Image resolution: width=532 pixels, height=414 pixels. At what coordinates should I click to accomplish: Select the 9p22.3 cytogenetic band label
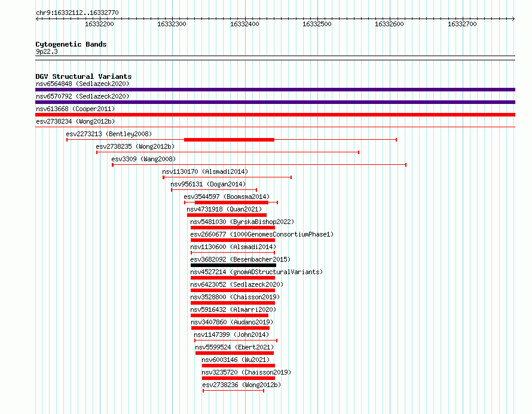[47, 51]
